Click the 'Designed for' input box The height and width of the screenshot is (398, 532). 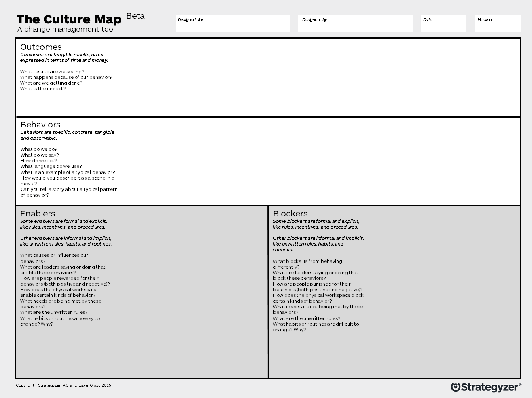click(x=233, y=23)
